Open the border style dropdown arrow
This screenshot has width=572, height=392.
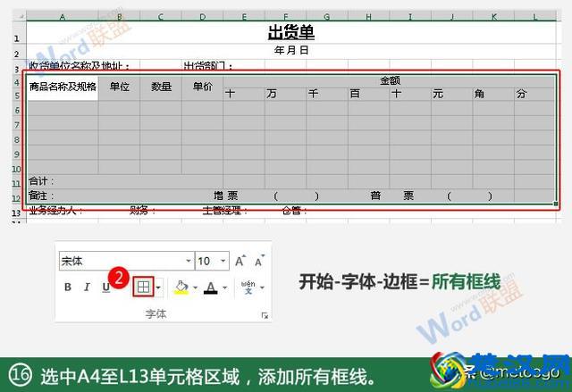158,288
